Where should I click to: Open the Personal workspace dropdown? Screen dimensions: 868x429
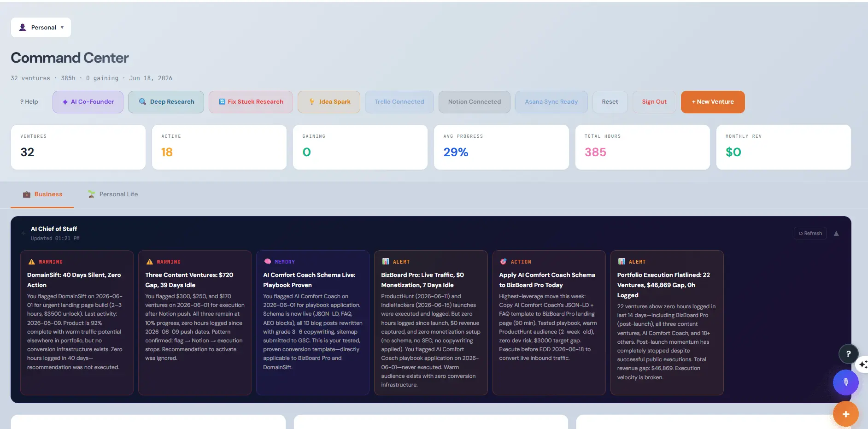(x=41, y=28)
